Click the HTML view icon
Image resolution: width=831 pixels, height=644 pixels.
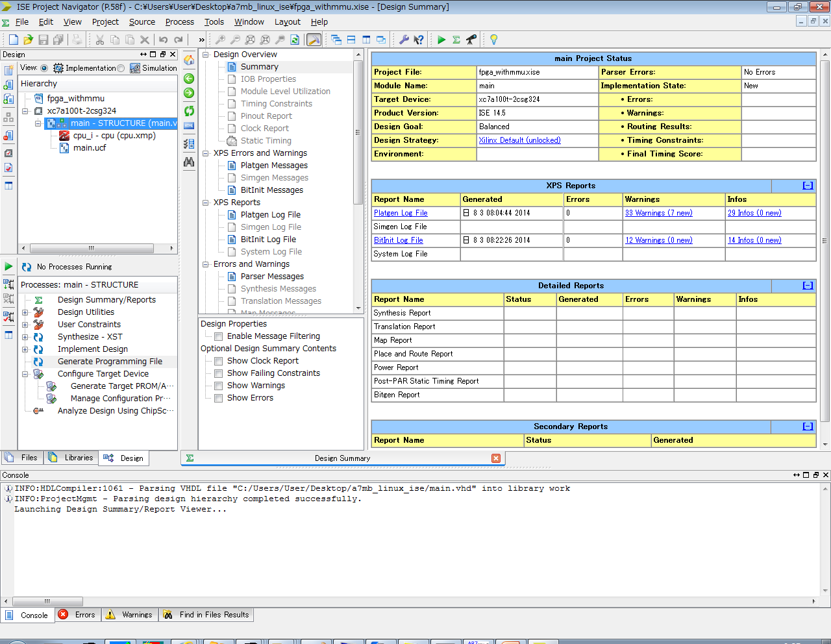(189, 125)
